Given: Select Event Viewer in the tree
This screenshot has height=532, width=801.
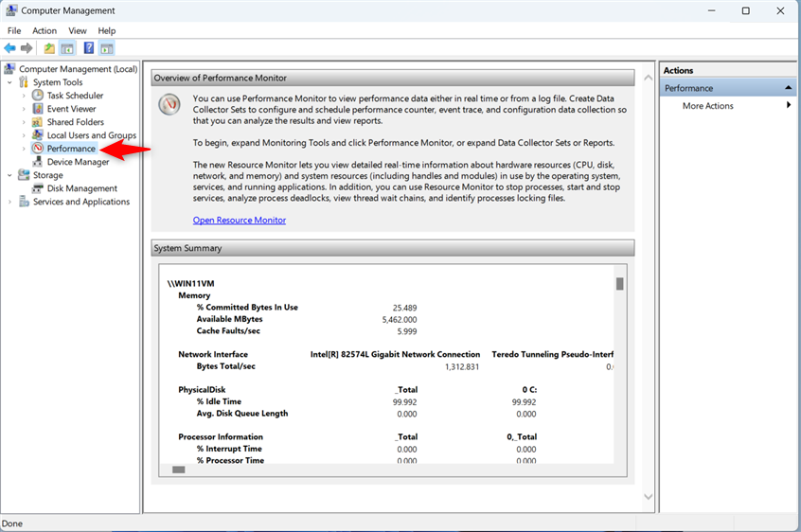Looking at the screenshot, I should coord(72,109).
